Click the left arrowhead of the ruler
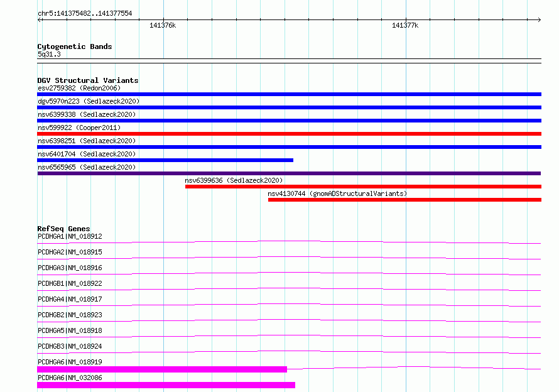 [40, 19]
